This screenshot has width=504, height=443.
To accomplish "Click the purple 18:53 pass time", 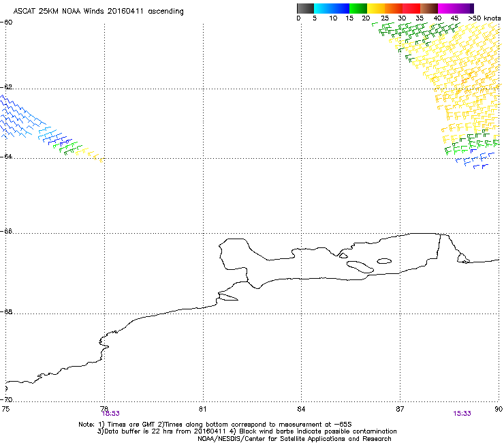I will (x=110, y=414).
